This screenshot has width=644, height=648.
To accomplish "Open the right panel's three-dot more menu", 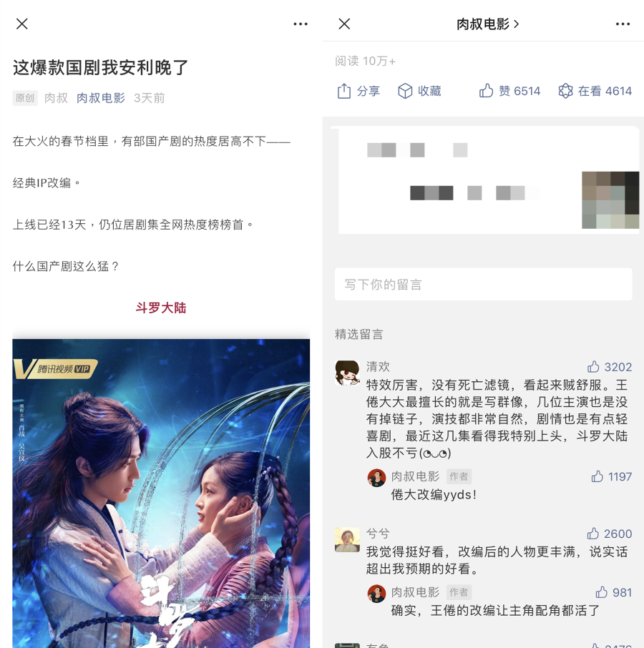I will click(x=623, y=24).
